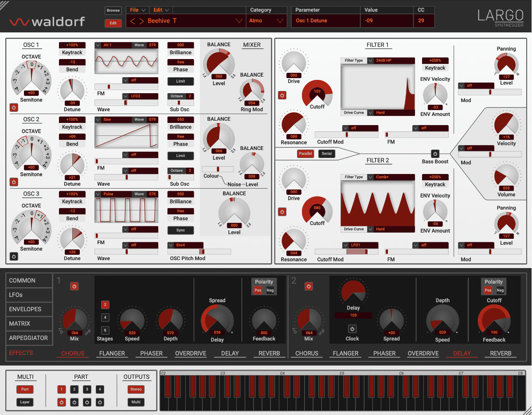Toggle Filter 1 power button
Viewport: 532px width, 415px height.
click(282, 95)
